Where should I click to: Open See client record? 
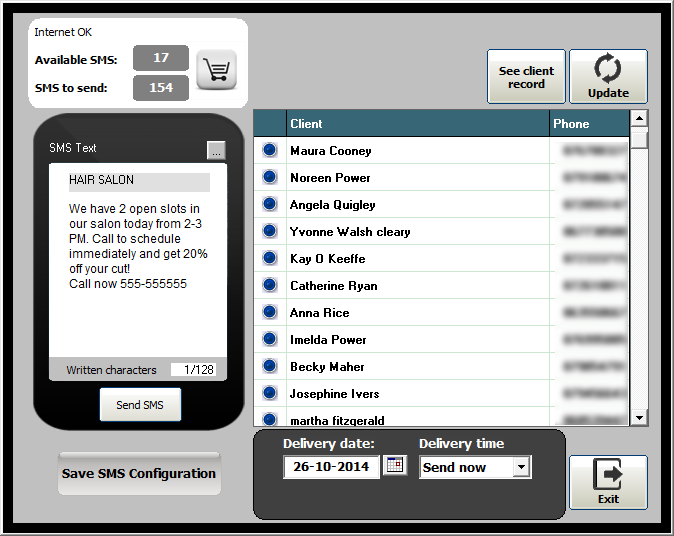526,77
